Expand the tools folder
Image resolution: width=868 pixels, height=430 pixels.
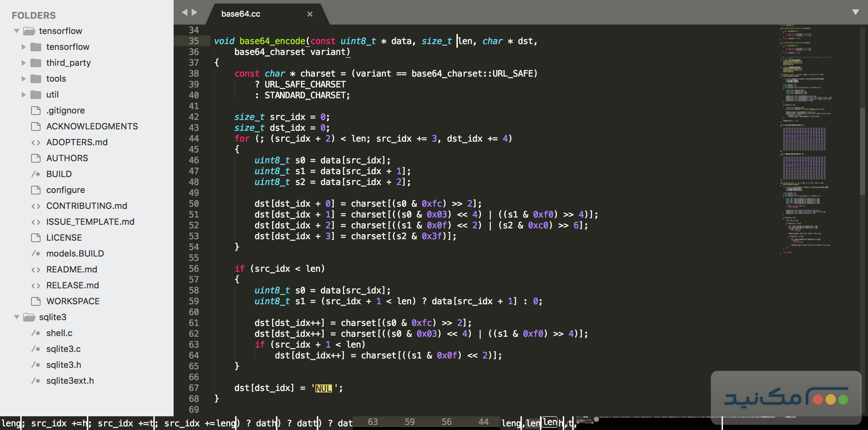point(24,78)
